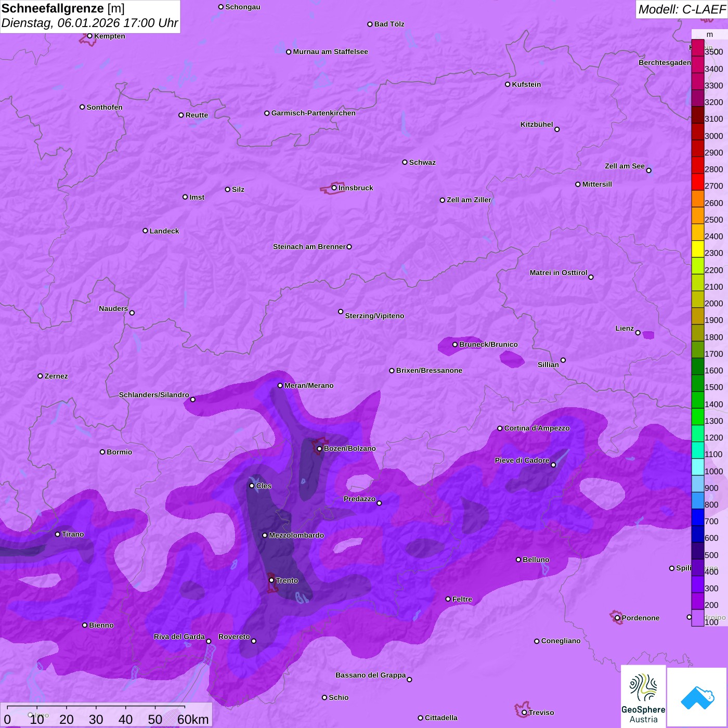The width and height of the screenshot is (728, 728).
Task: Click the Pordenone city marker
Action: coord(617,618)
